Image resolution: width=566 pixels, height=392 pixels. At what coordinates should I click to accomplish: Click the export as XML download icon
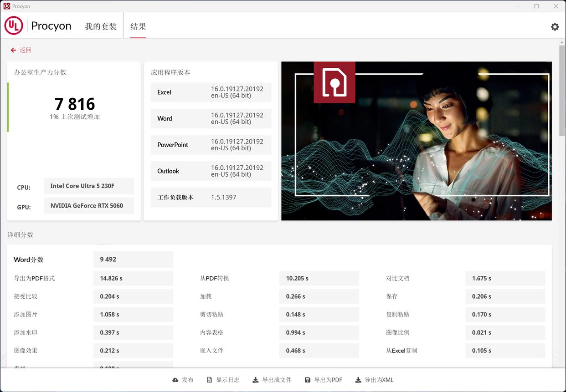pyautogui.click(x=358, y=380)
